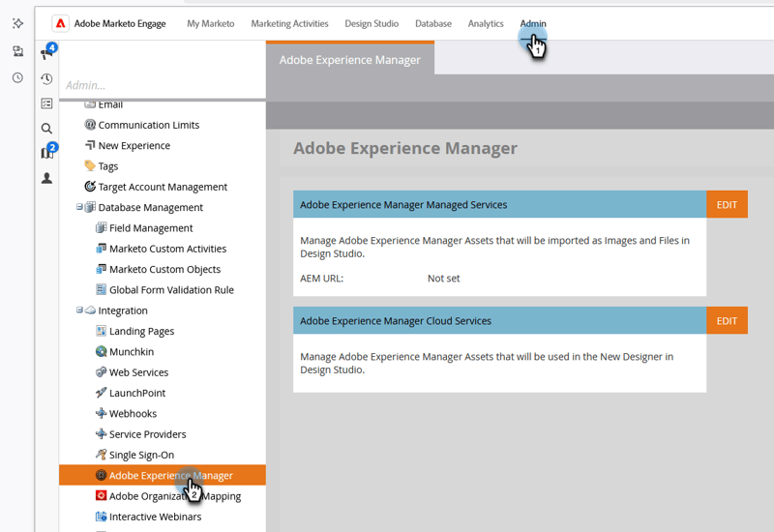The height and width of the screenshot is (532, 774).
Task: Focus the Admin search field
Action: (x=163, y=85)
